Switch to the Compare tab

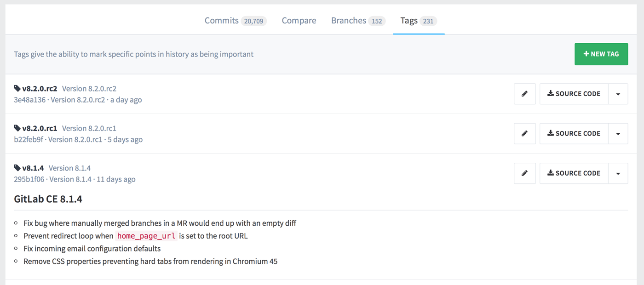pyautogui.click(x=299, y=21)
